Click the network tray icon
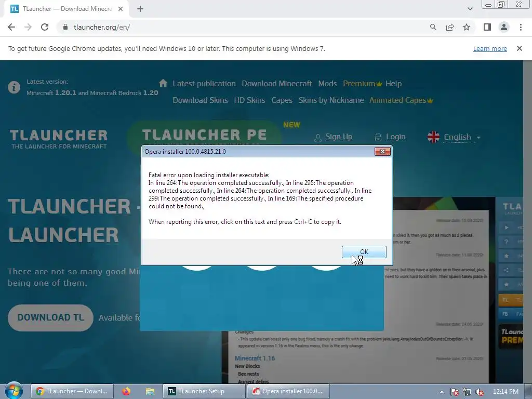 (x=467, y=392)
